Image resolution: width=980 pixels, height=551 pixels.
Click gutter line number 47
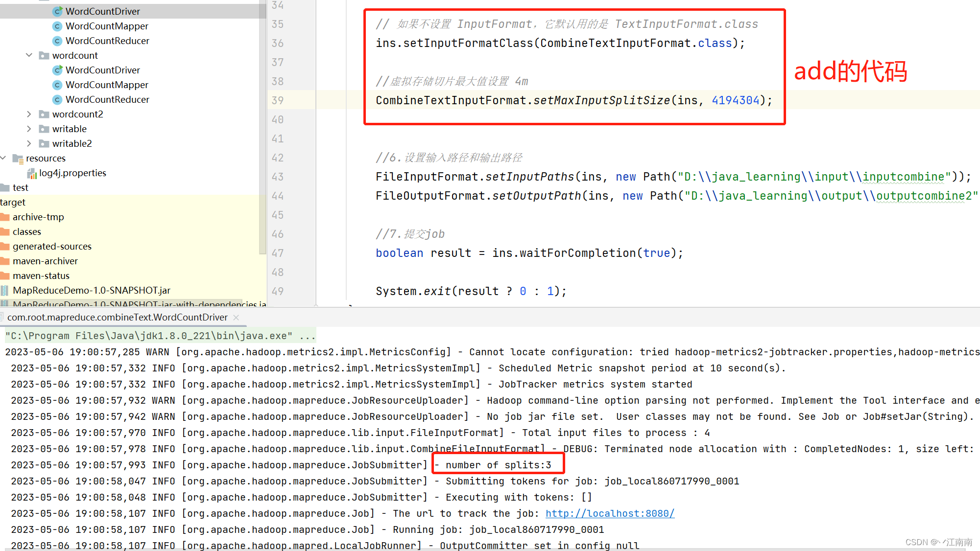pos(278,253)
